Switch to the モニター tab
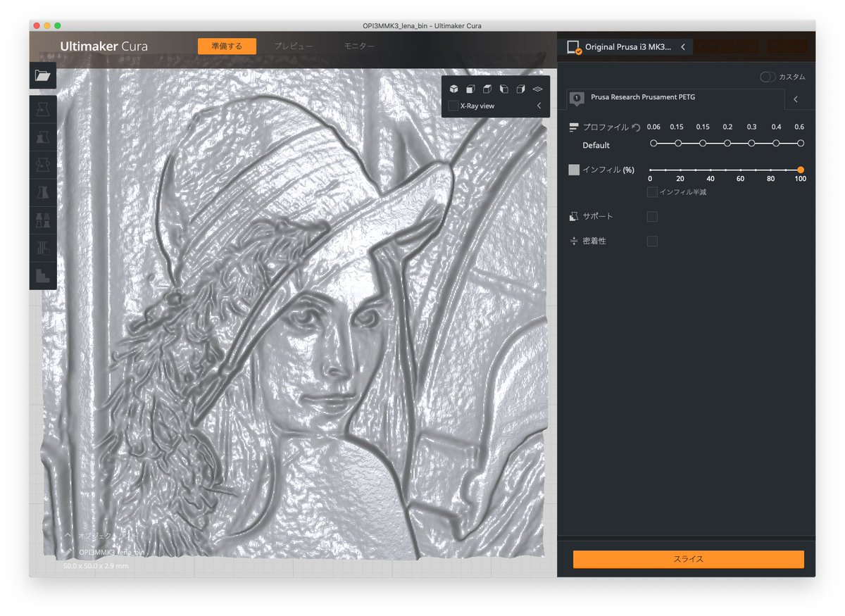 click(x=359, y=46)
